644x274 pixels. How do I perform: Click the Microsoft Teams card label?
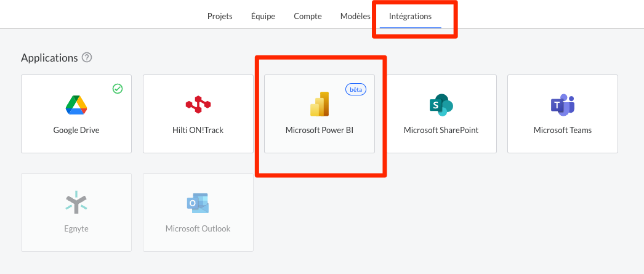pos(563,130)
